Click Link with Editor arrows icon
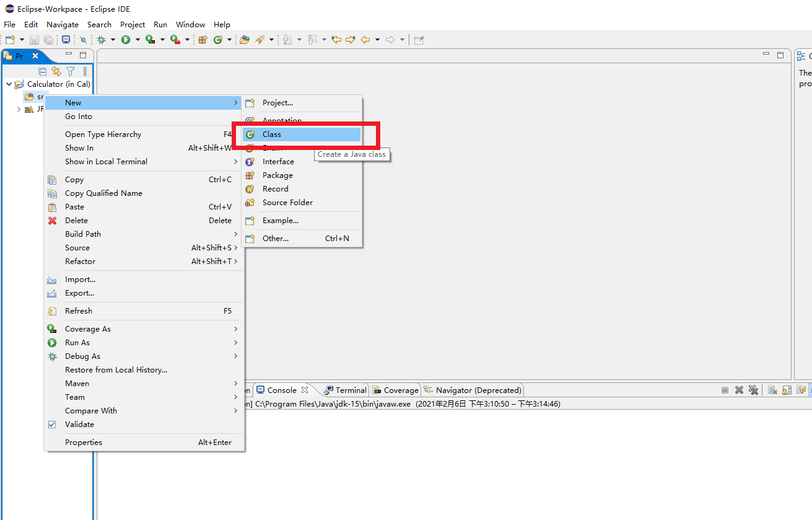812x520 pixels. click(56, 71)
